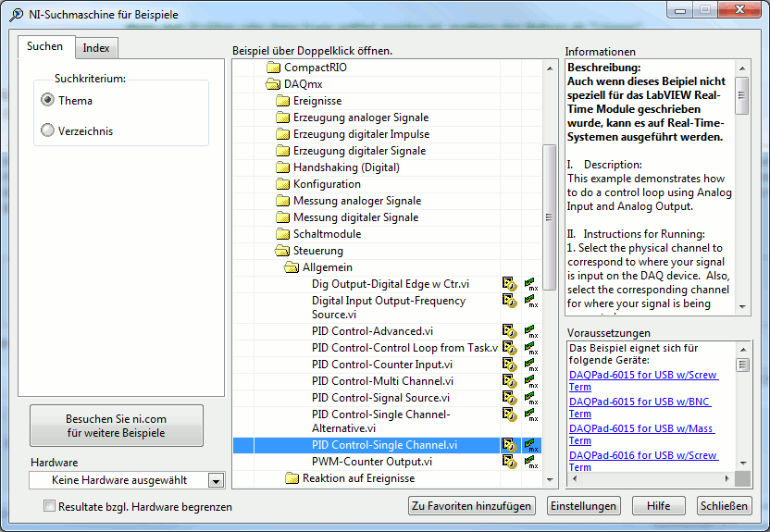
Task: Click the VI icon beside PWM-Counter Output.vi
Action: coord(509,462)
